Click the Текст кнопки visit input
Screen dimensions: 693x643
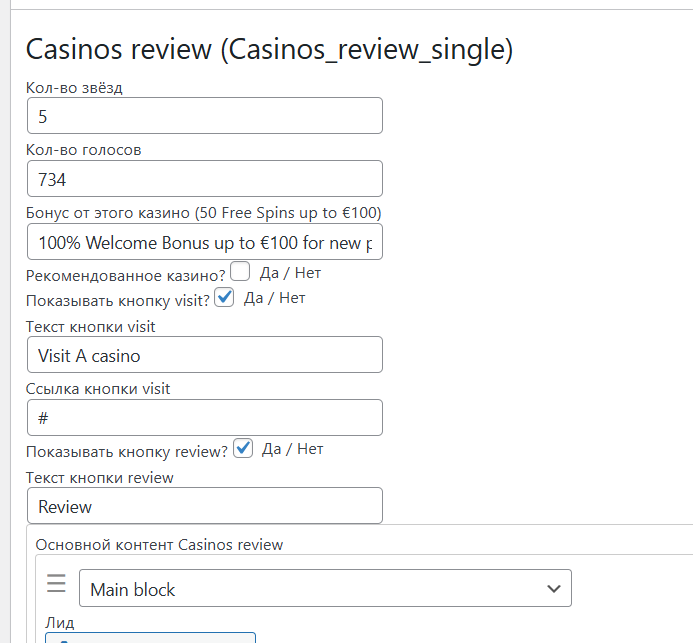pyautogui.click(x=205, y=355)
